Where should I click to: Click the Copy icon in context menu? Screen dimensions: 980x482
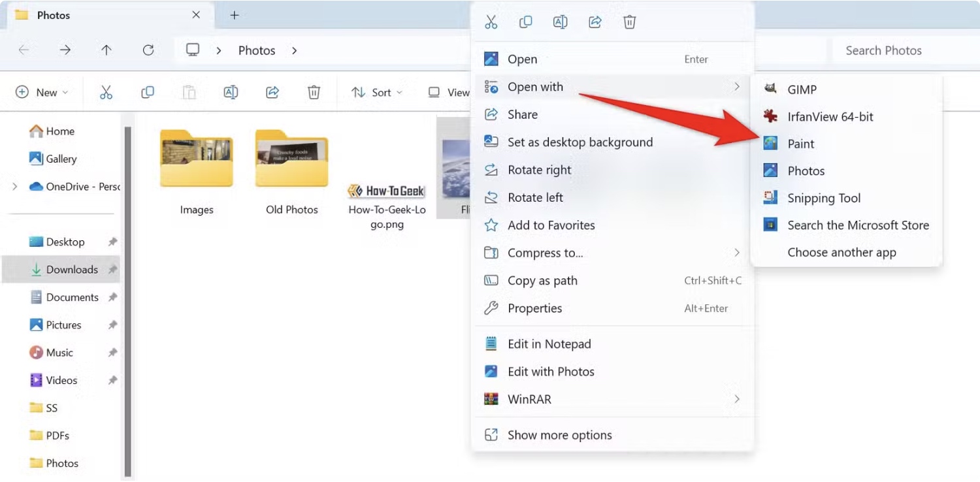point(525,22)
